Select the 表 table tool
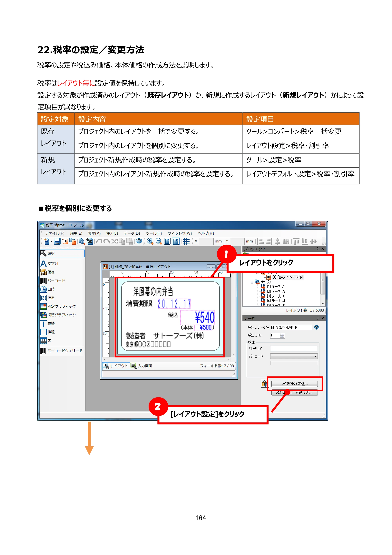Image resolution: width=392 pixels, height=555 pixels. 46,340
